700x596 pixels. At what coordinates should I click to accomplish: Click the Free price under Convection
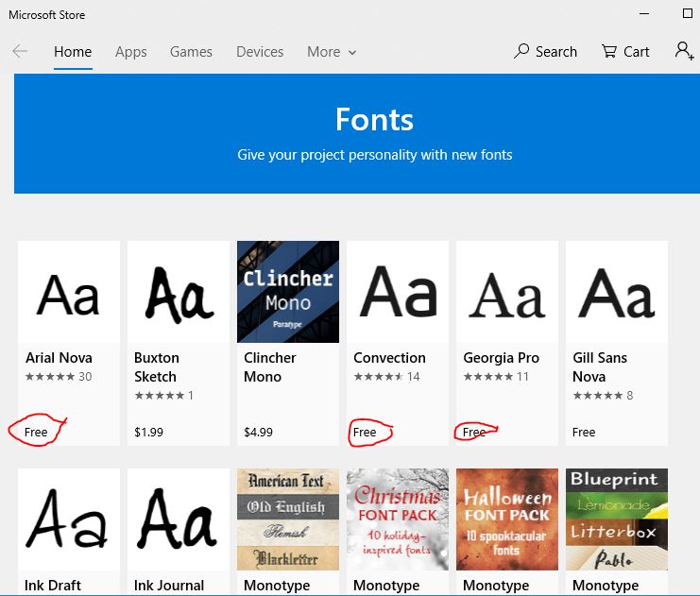pos(365,433)
